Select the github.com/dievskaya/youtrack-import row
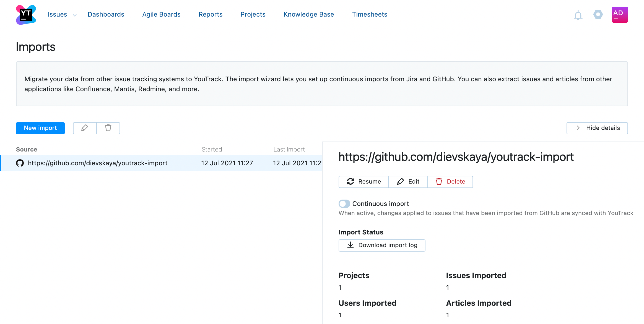 (161, 163)
